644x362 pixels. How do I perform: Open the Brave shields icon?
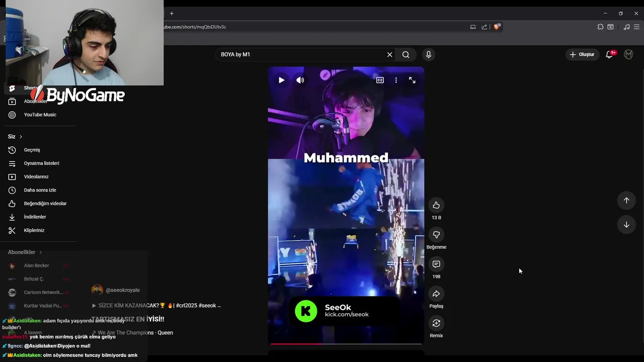[497, 27]
